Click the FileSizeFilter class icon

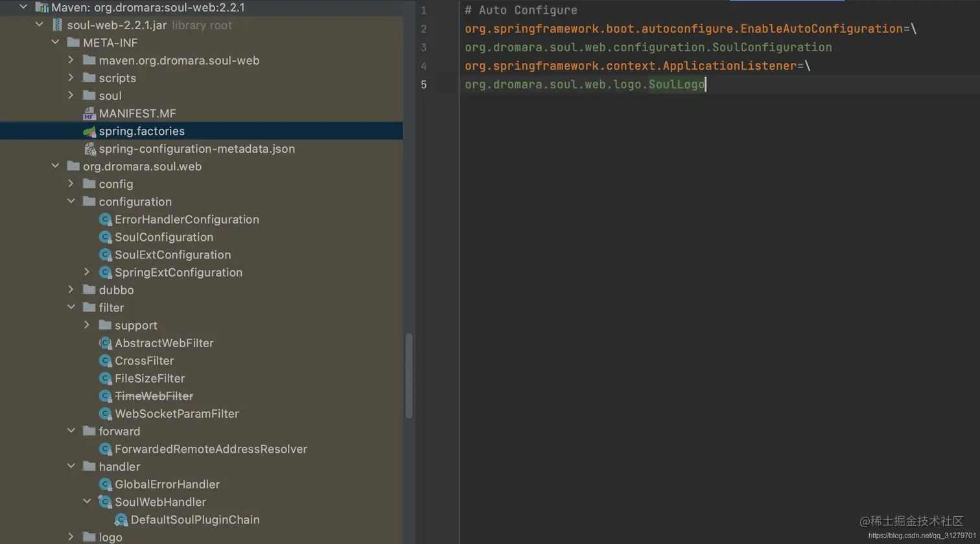click(105, 378)
